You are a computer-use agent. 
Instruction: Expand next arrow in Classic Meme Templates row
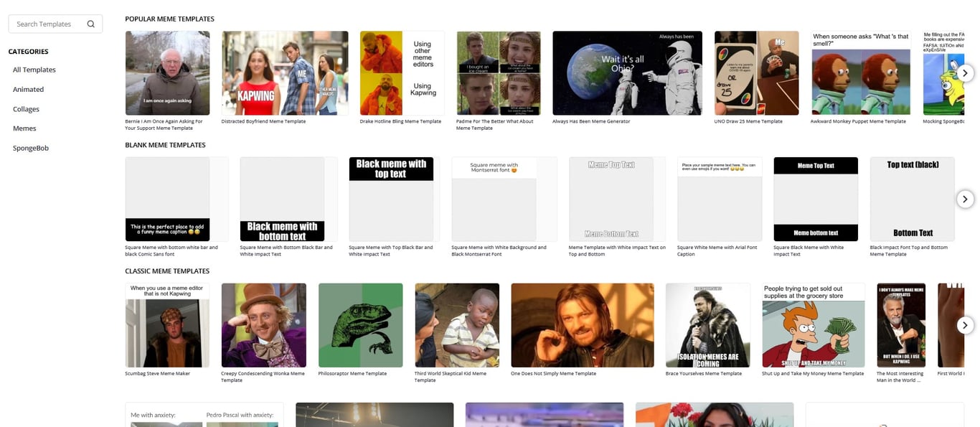click(965, 325)
